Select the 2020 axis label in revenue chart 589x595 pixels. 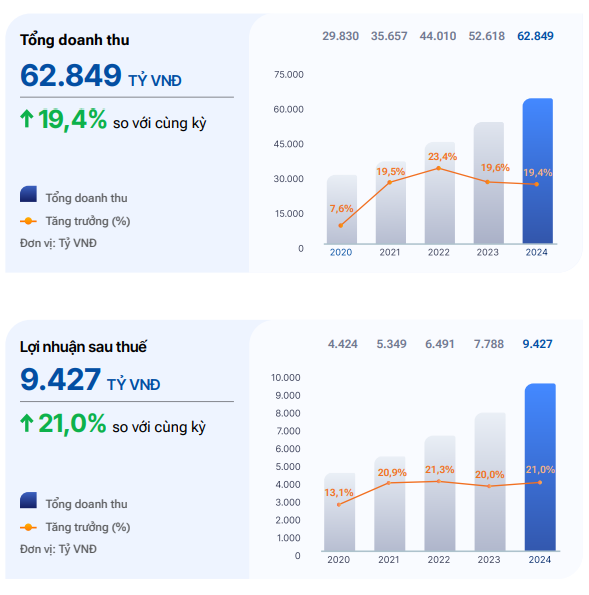[341, 252]
